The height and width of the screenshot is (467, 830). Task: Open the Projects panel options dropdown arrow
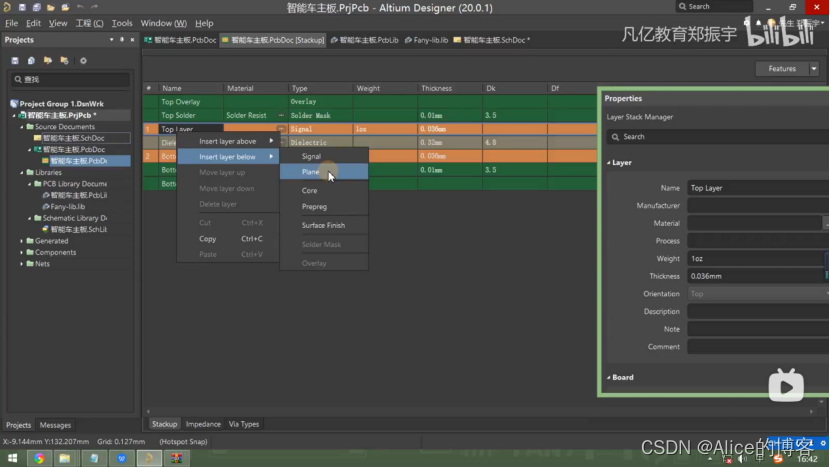pyautogui.click(x=111, y=40)
